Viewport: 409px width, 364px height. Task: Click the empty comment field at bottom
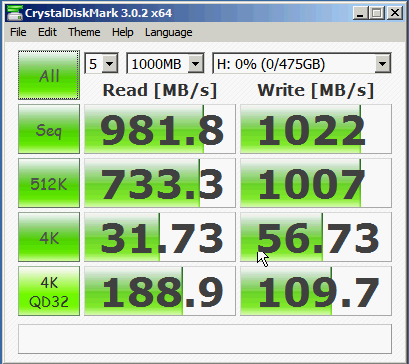click(x=205, y=339)
